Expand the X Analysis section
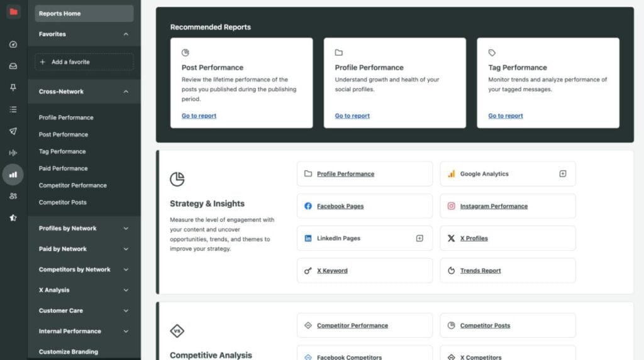Screen dimensions: 644x360 (126, 290)
